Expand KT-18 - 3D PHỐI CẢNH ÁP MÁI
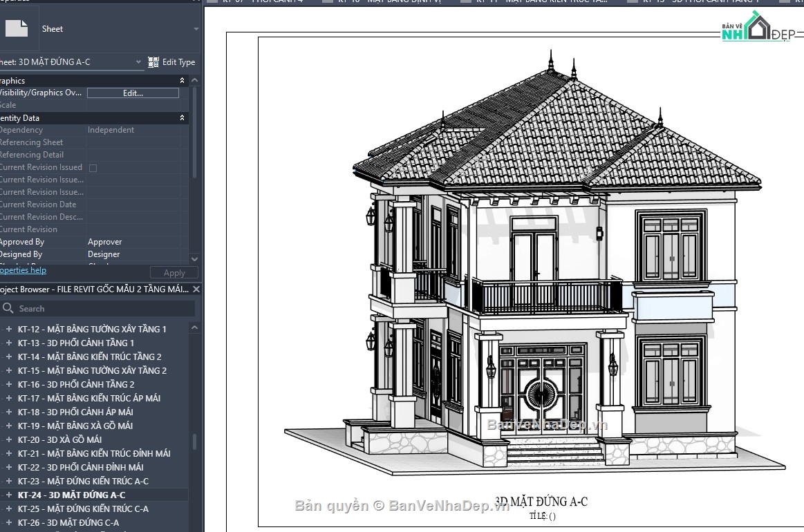 click(9, 412)
